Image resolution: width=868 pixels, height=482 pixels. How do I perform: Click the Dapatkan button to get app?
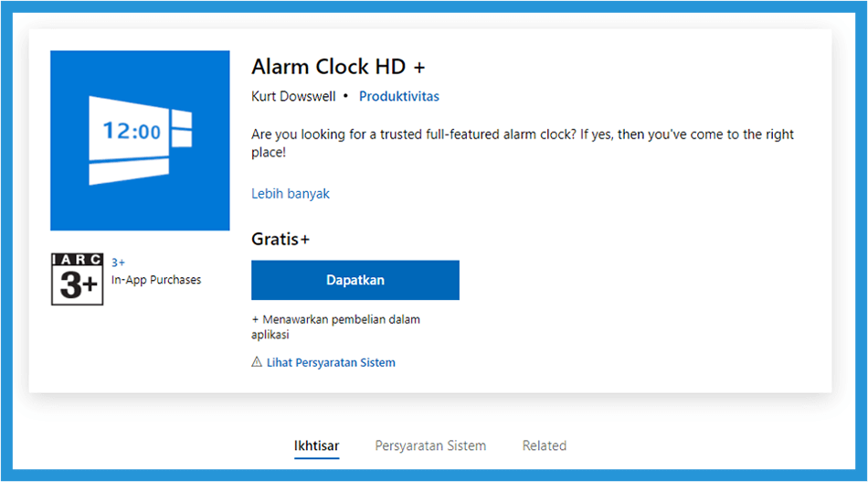[355, 281]
